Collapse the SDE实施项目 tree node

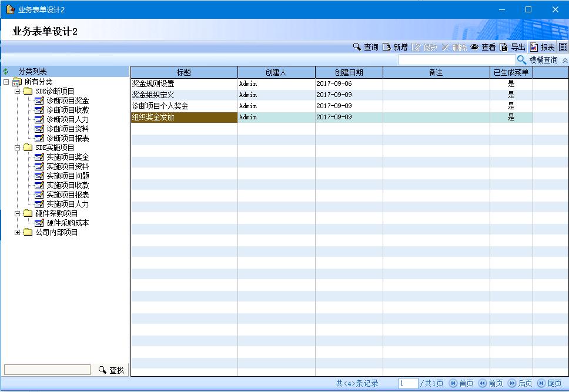[x=18, y=148]
